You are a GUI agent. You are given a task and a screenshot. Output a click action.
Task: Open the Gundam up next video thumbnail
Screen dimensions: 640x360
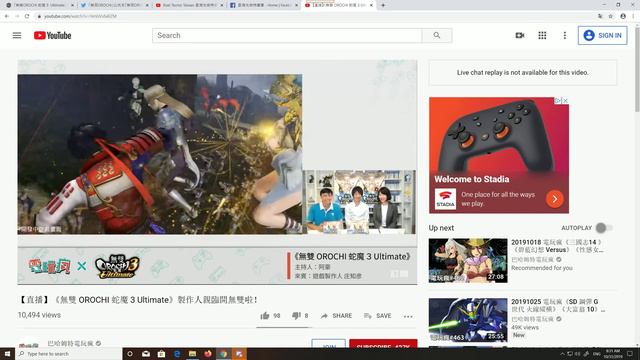[468, 320]
